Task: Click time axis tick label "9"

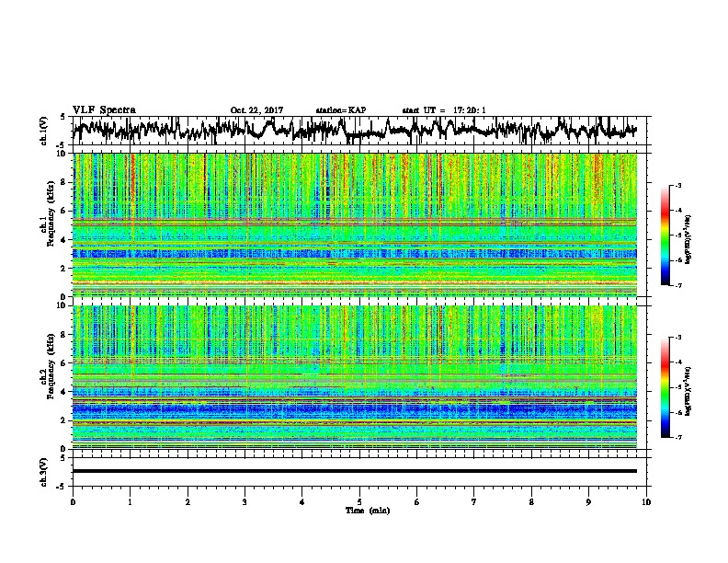Action: 588,502
